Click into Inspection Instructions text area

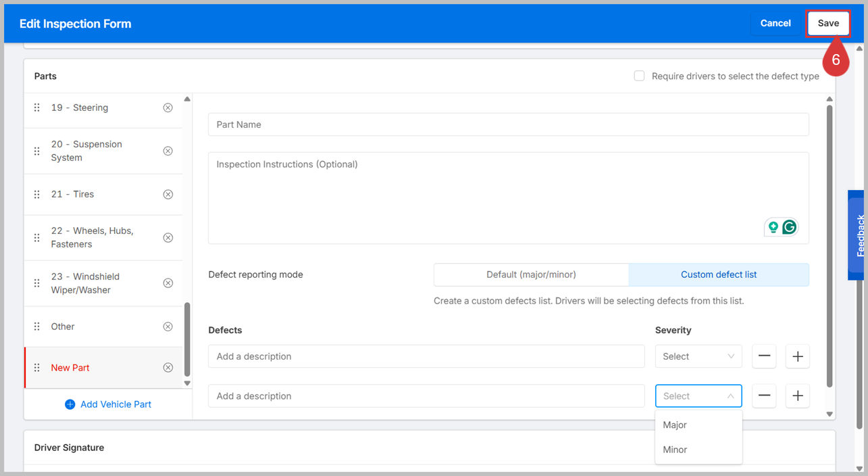point(508,198)
